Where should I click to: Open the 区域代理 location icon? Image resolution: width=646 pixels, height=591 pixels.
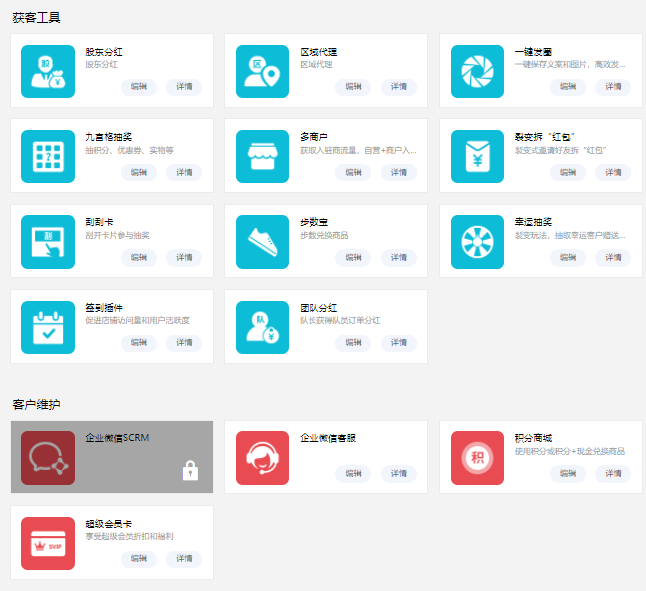click(x=262, y=71)
